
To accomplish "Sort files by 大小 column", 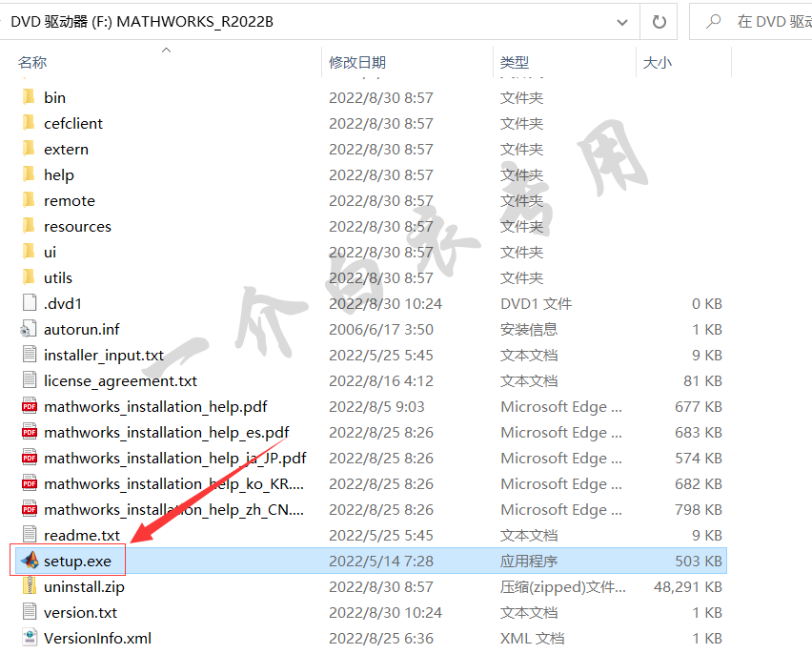I will (658, 62).
